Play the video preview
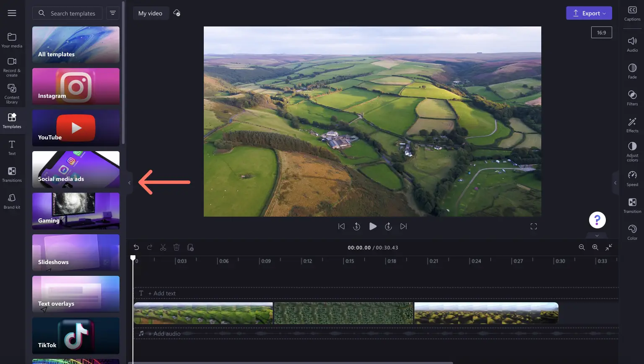 (x=373, y=226)
